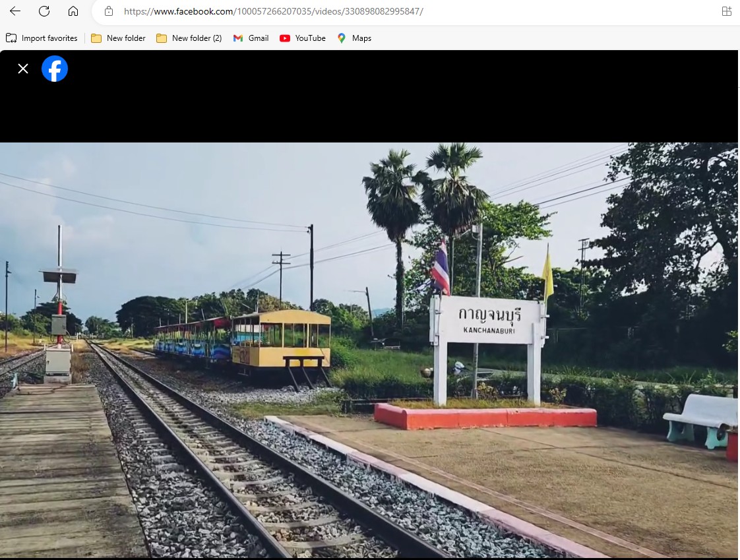Screen dimensions: 740x560
Task: Close the Facebook video viewer with the X
Action: coord(22,69)
